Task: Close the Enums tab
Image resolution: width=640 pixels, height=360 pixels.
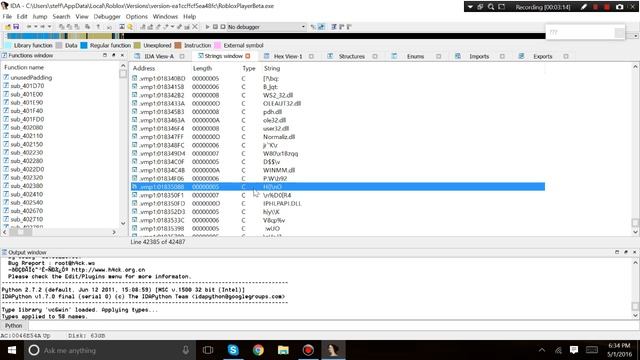Action: pos(438,56)
